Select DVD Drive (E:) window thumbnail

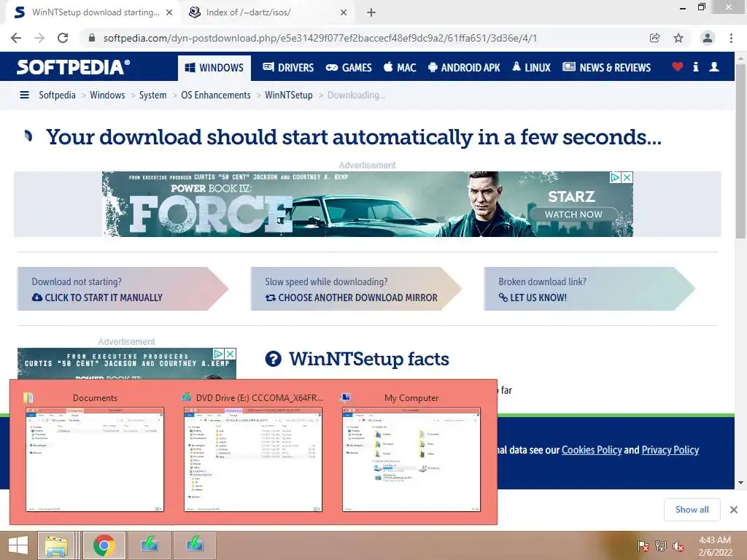click(253, 459)
